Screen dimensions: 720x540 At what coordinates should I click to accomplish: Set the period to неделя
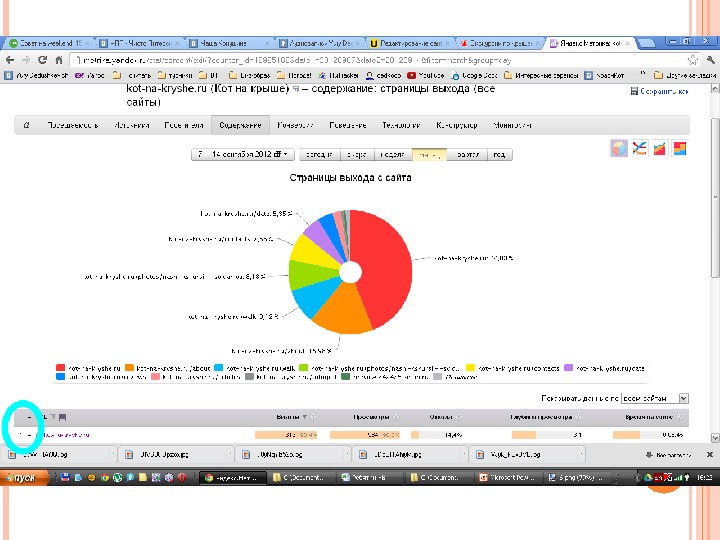pos(393,154)
